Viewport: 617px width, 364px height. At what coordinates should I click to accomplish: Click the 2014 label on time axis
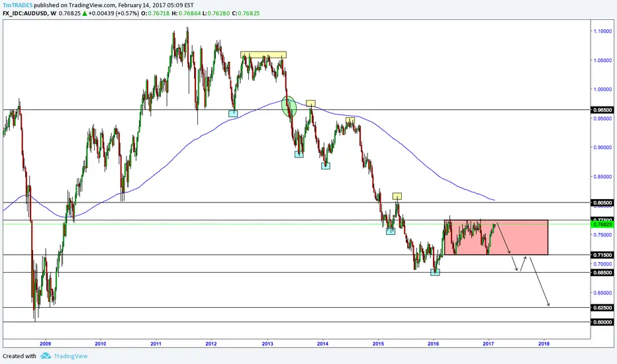tap(322, 343)
